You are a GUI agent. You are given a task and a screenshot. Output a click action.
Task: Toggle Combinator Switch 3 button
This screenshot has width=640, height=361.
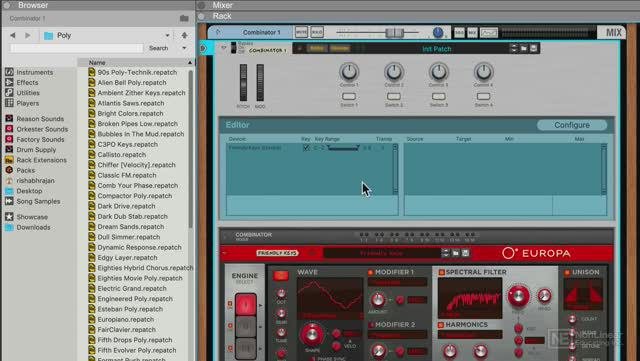(x=438, y=96)
